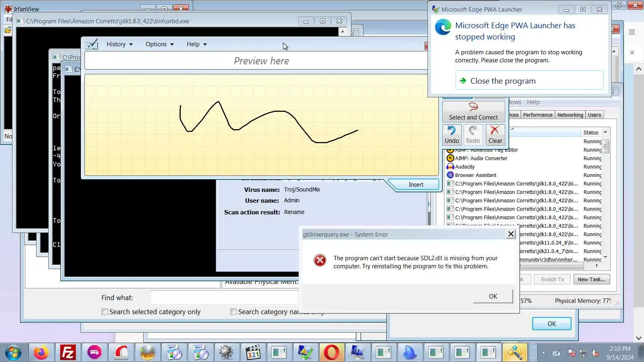Click the hamburger menu icon at far right

click(x=632, y=32)
